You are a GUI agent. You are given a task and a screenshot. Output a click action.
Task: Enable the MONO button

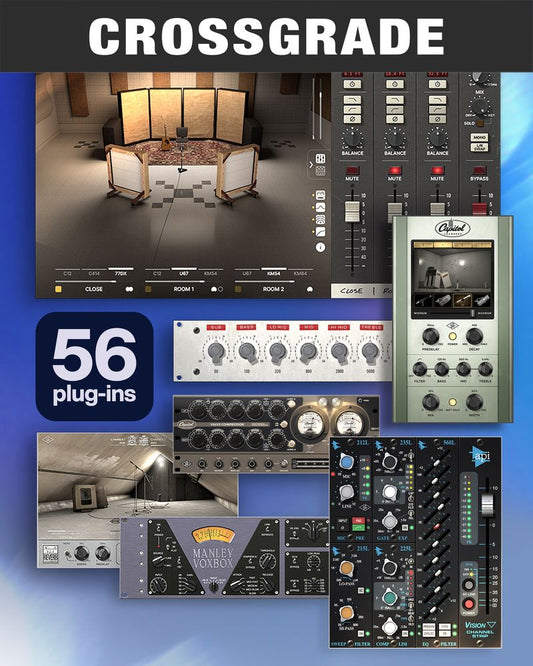click(x=479, y=138)
